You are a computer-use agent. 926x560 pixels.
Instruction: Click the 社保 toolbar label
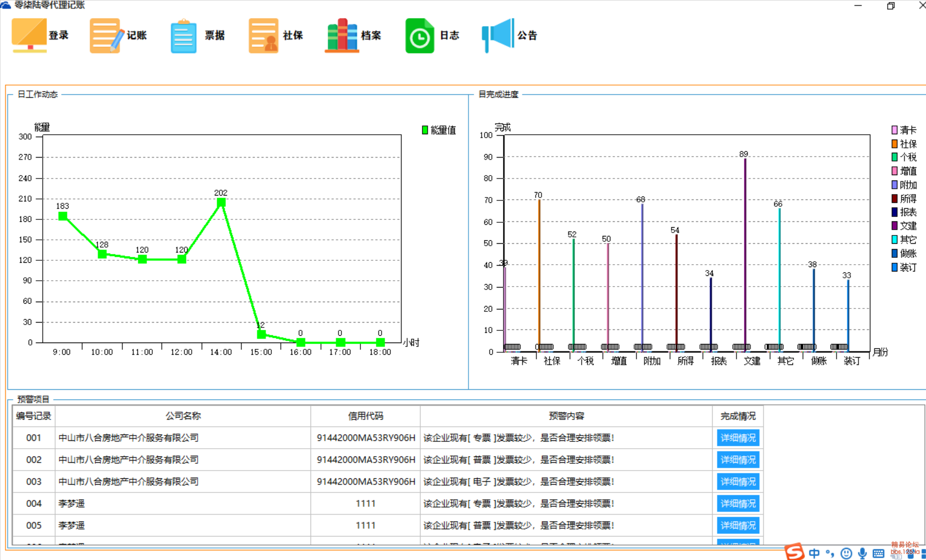click(x=293, y=35)
